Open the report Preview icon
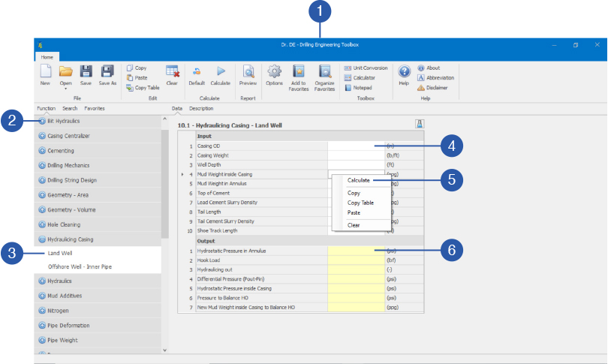 pyautogui.click(x=248, y=72)
